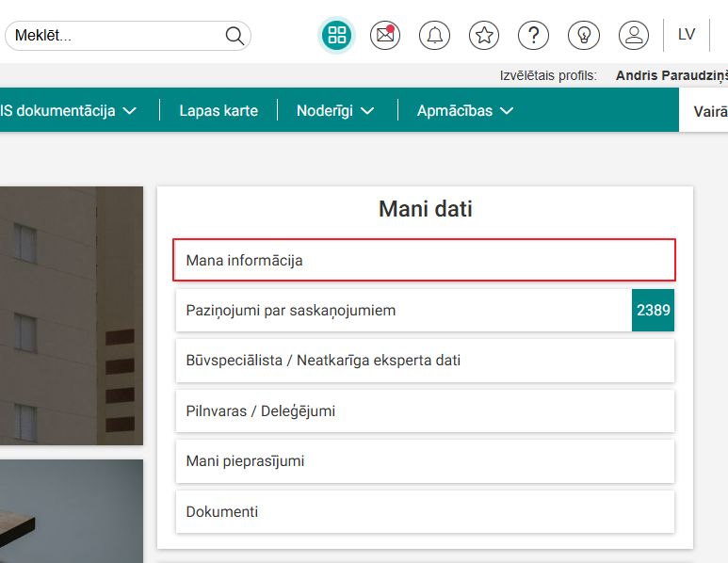Open the grid apps menu icon
728x563 pixels.
(337, 36)
